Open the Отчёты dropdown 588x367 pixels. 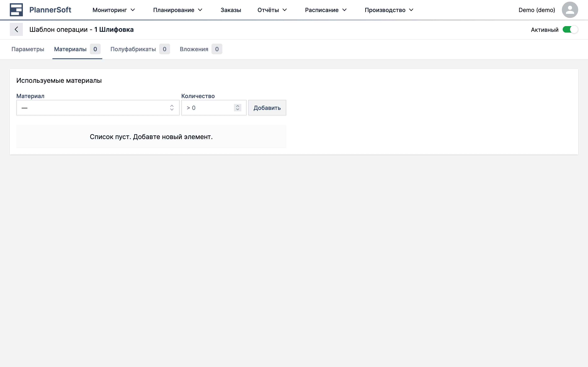[272, 10]
